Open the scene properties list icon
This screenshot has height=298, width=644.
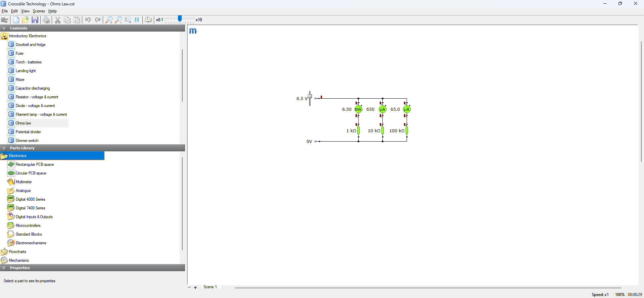pyautogui.click(x=128, y=20)
